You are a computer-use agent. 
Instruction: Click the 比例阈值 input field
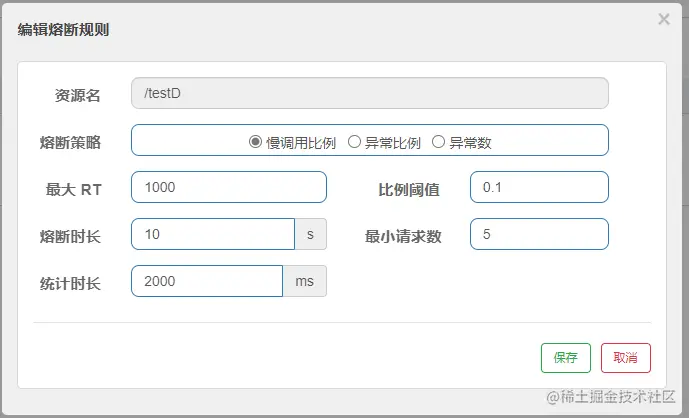click(x=539, y=187)
